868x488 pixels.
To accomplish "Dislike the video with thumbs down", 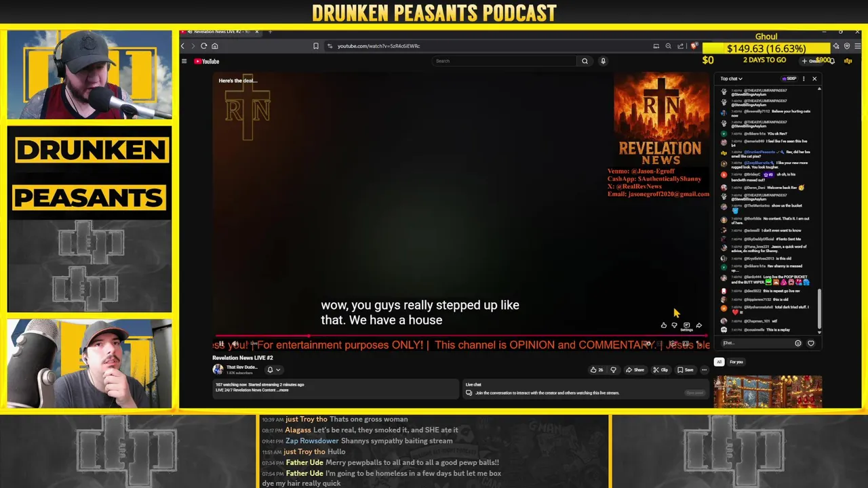I will point(613,370).
